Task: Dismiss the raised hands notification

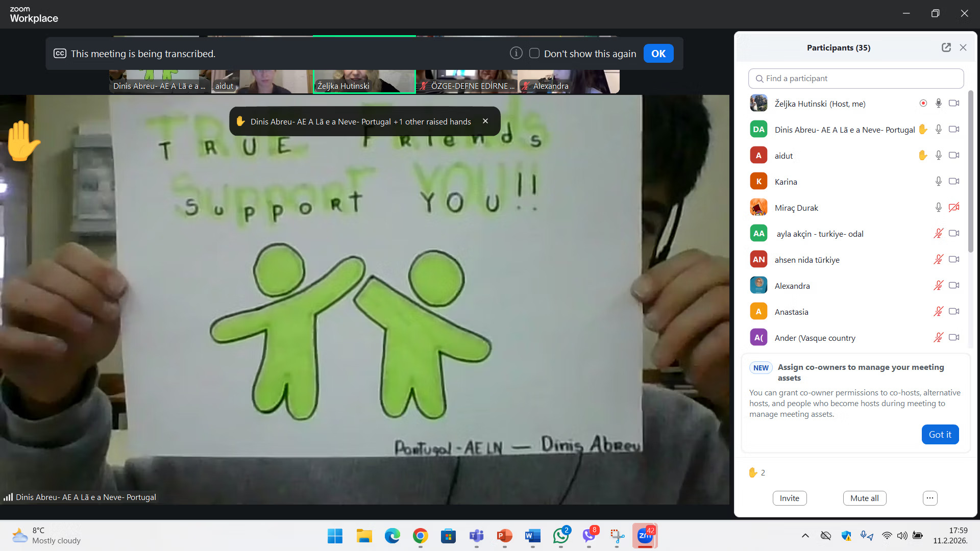Action: pos(485,121)
